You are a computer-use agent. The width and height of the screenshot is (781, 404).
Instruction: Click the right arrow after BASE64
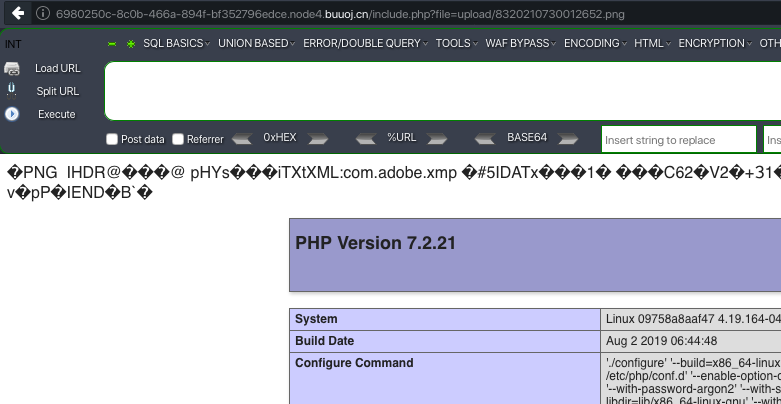click(x=568, y=139)
